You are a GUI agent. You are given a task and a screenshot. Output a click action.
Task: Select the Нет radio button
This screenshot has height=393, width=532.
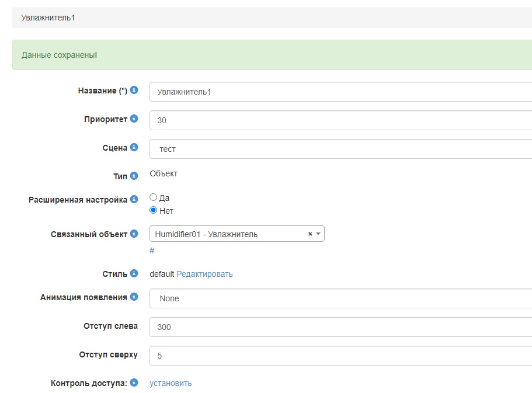(154, 210)
